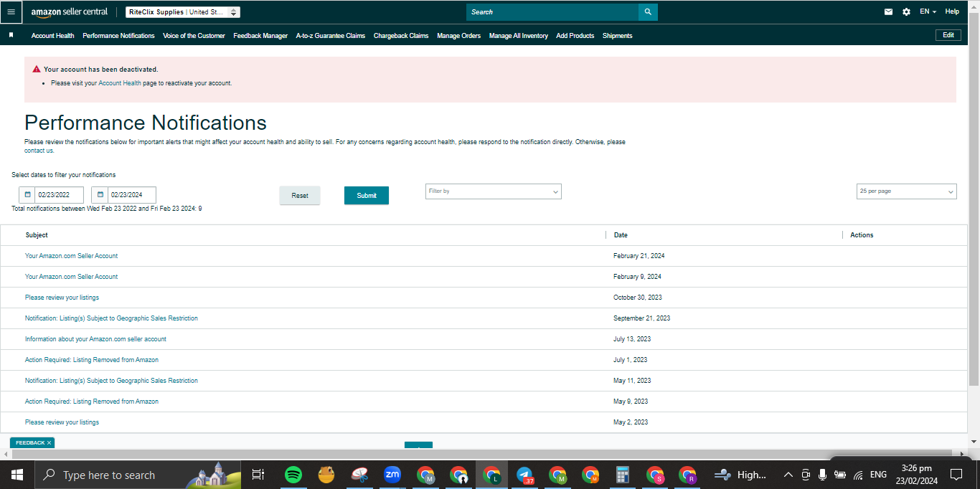Viewport: 980px width, 489px height.
Task: Open the RiteClix Supplies marketplace switcher
Action: point(183,12)
